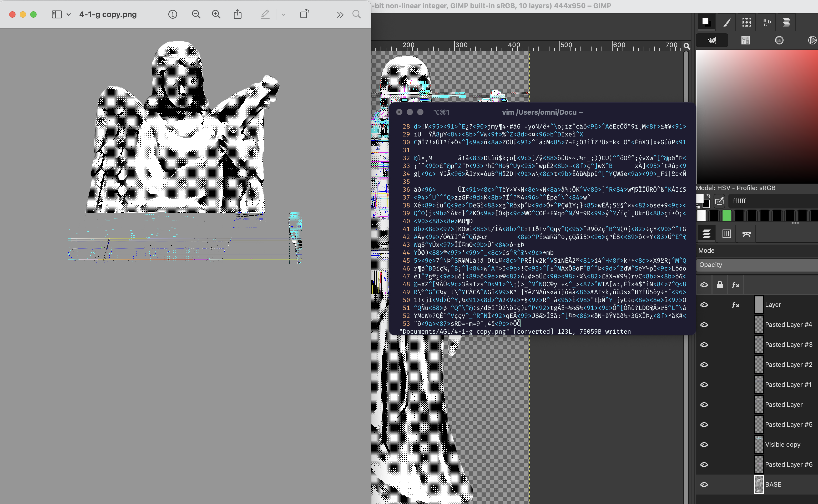Viewport: 818px width, 504px height.
Task: Hide the BASE layer
Action: tap(704, 484)
